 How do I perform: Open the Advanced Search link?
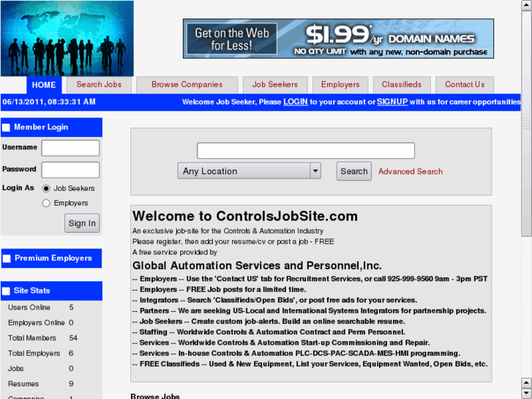click(411, 171)
